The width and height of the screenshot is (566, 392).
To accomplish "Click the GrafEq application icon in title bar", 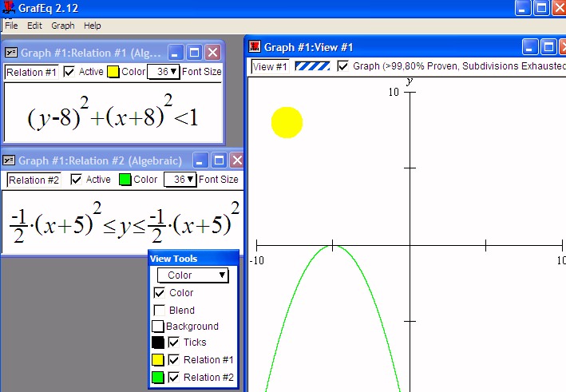I will point(8,8).
